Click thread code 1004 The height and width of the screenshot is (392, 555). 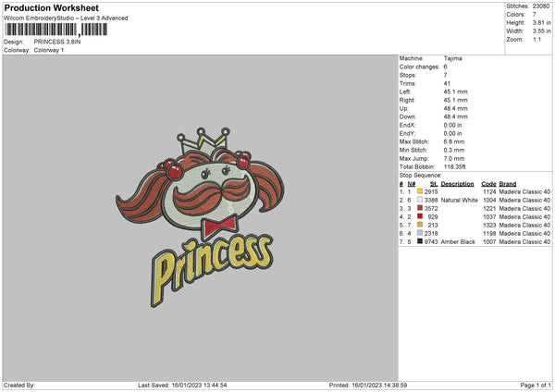(x=489, y=201)
